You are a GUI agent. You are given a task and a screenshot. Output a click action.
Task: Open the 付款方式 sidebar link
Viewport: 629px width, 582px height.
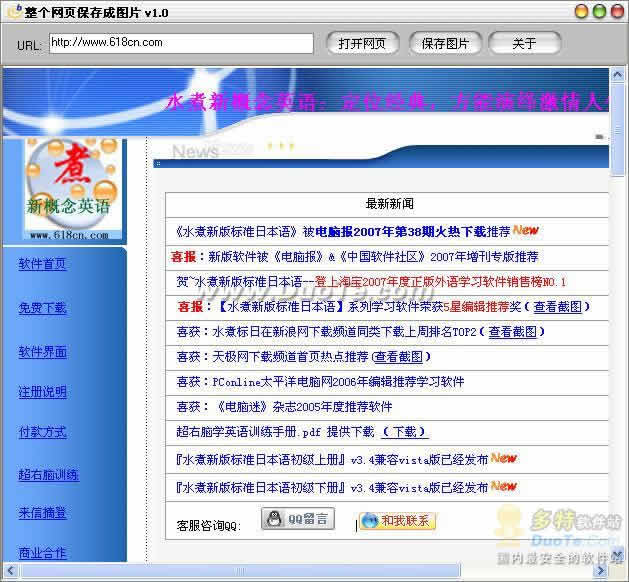click(42, 432)
